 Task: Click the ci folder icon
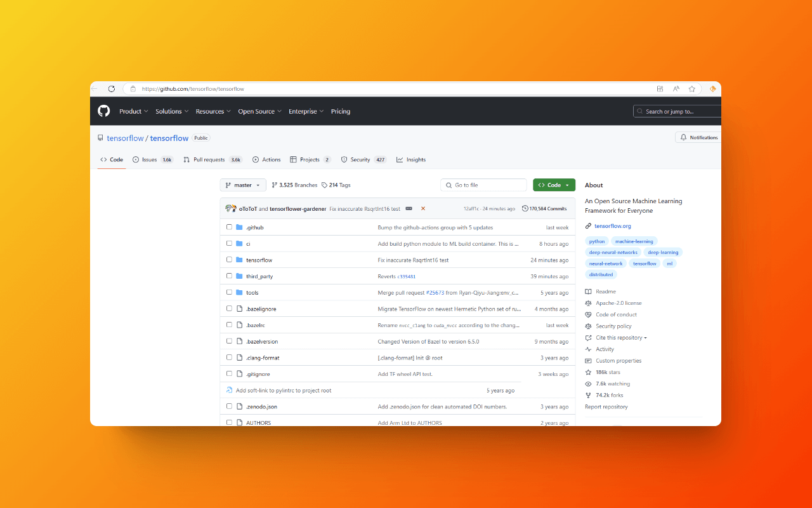click(239, 243)
